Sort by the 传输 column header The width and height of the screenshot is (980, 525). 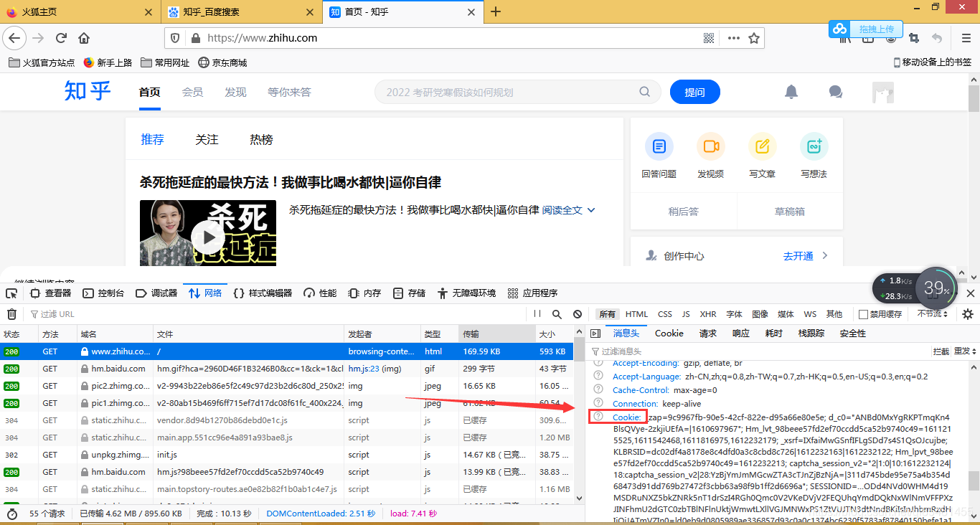496,334
